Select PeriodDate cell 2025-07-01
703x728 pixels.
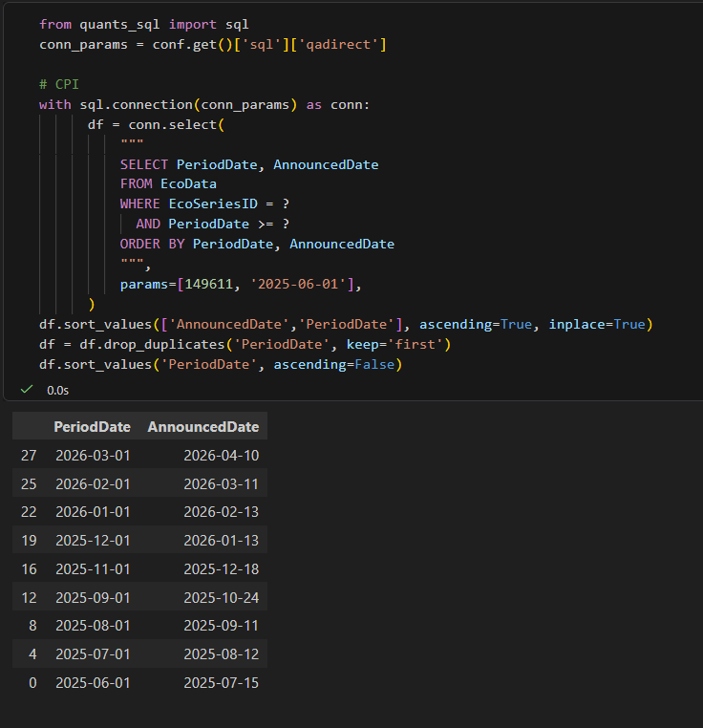tap(93, 653)
